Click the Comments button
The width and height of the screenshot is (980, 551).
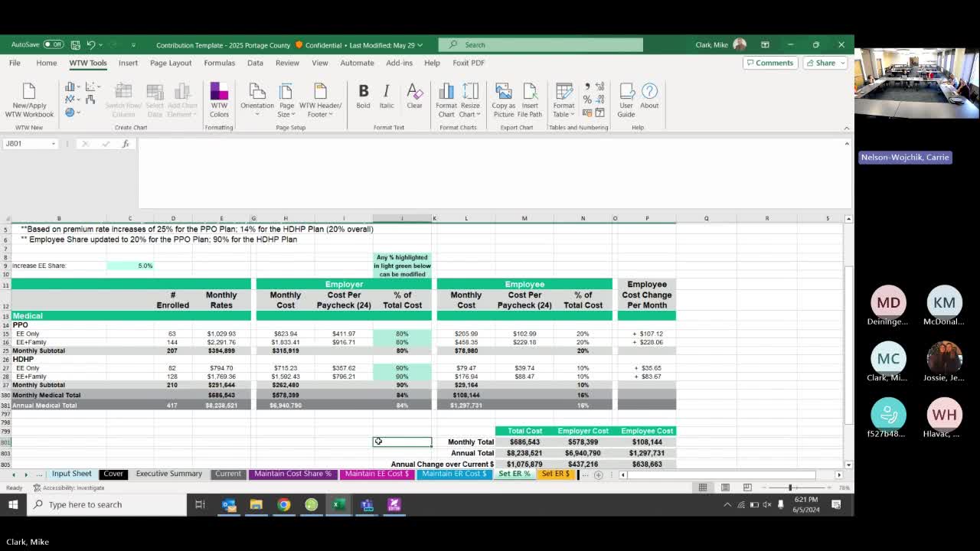coord(770,63)
